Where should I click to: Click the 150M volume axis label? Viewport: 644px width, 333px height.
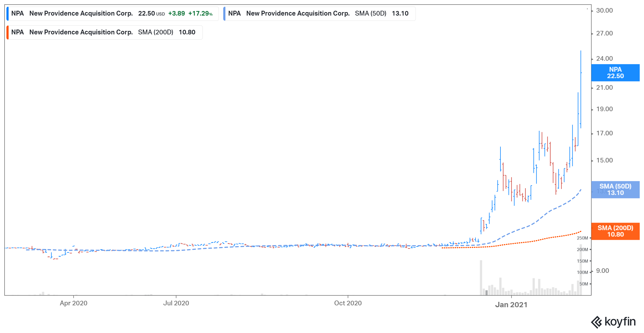coord(582,261)
